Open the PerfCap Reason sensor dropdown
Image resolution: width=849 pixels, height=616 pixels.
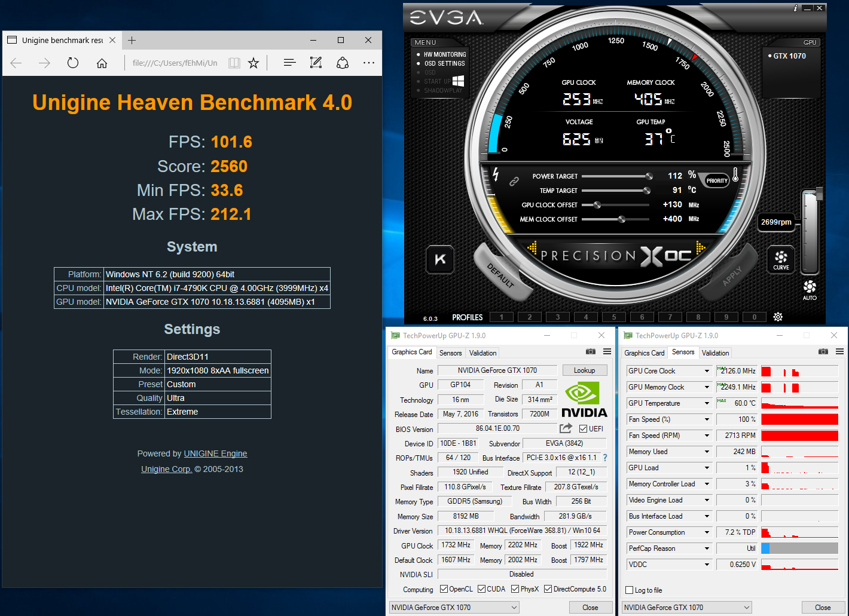(x=707, y=548)
